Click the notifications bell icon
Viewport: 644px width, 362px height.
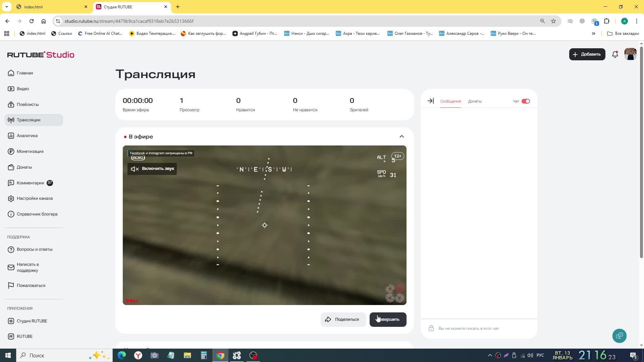[615, 54]
